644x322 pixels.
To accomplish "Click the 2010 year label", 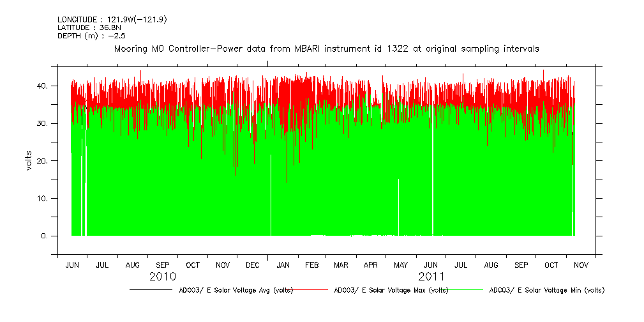I will point(163,277).
